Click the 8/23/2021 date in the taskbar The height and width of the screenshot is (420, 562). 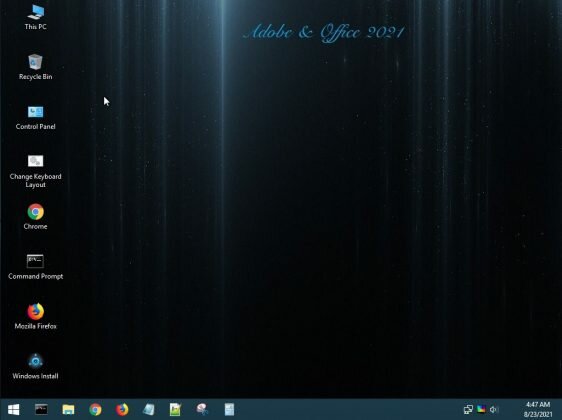538,414
